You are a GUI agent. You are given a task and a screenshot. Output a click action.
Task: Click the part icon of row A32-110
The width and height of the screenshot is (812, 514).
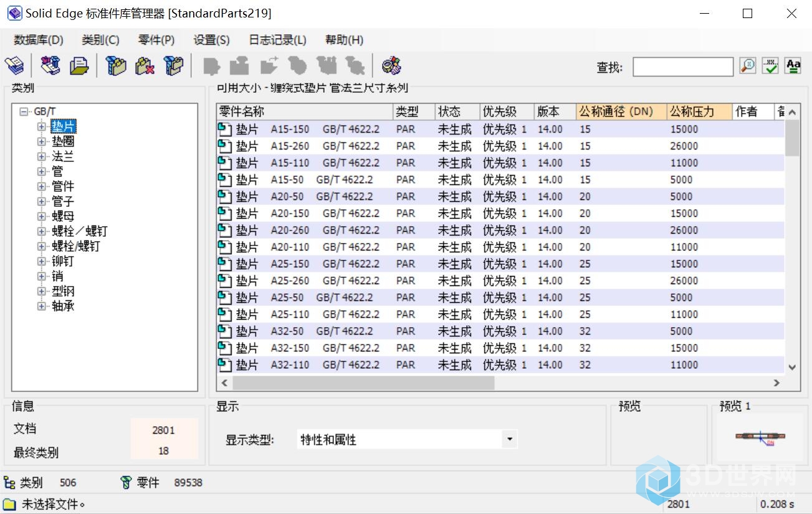pos(224,364)
